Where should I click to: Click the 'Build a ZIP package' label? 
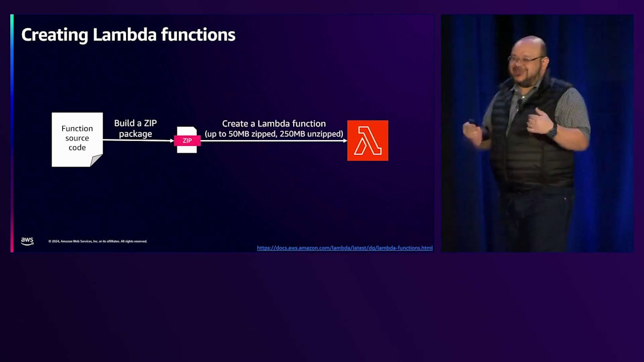click(135, 129)
